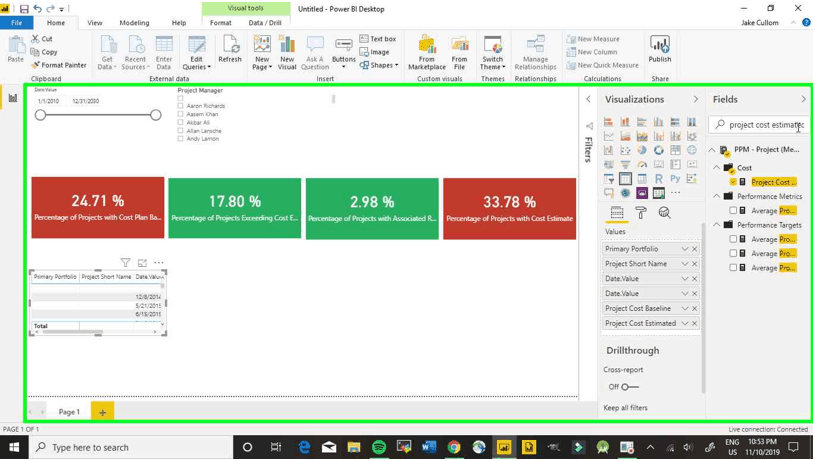Select the Python visual icon
The image size is (815, 461).
pyautogui.click(x=675, y=179)
